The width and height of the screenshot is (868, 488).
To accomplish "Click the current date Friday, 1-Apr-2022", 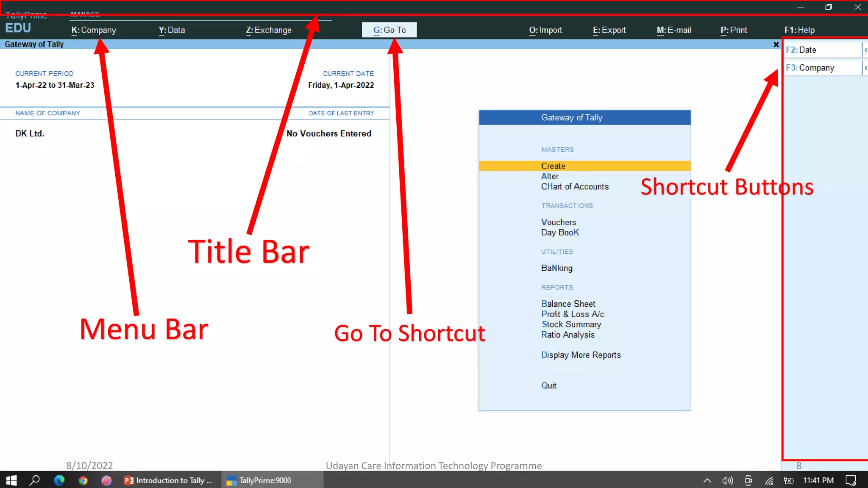I will tap(341, 85).
